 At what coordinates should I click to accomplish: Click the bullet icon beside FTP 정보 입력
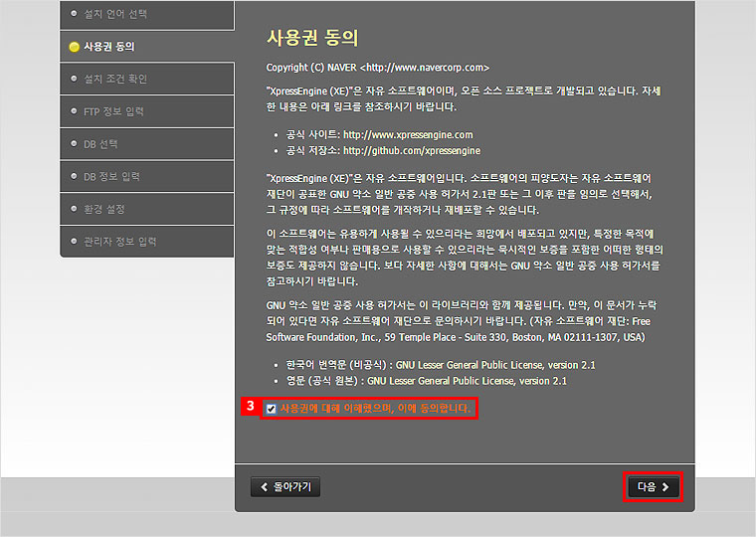(x=74, y=111)
